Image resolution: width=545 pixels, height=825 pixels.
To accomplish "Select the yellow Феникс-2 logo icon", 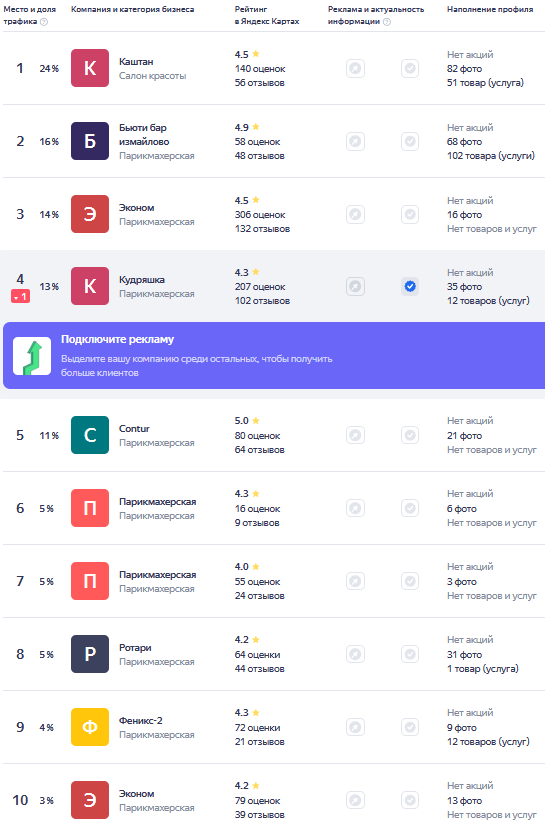I will click(x=90, y=727).
